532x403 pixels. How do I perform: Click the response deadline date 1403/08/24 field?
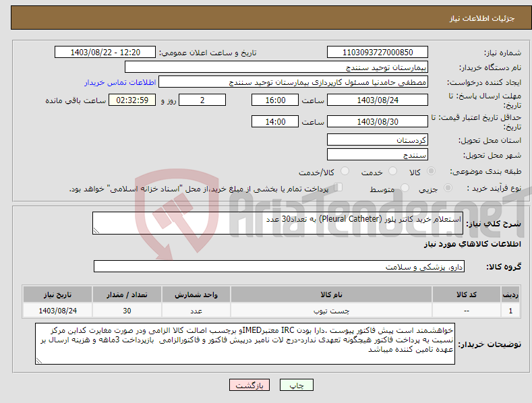point(378,100)
